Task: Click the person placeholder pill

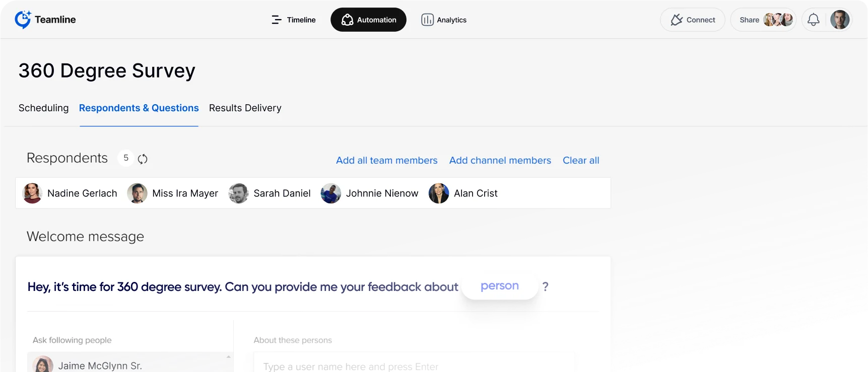Action: pyautogui.click(x=500, y=286)
